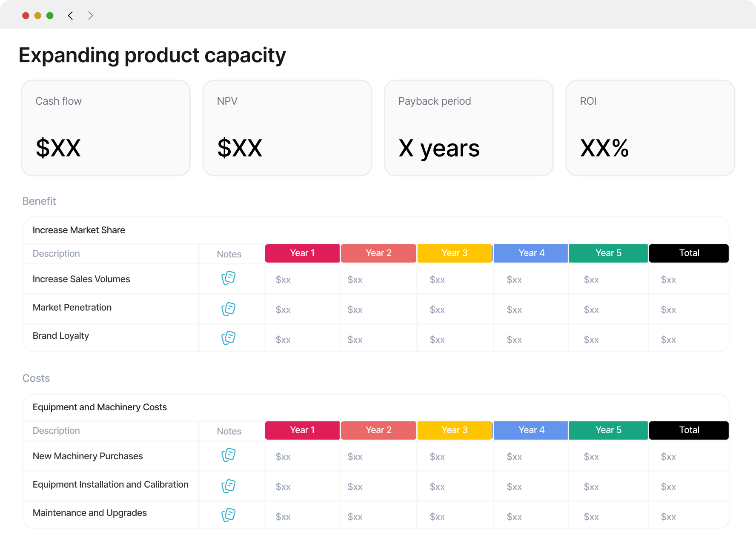Edit Year 2 value for Market Penetration

(x=355, y=310)
